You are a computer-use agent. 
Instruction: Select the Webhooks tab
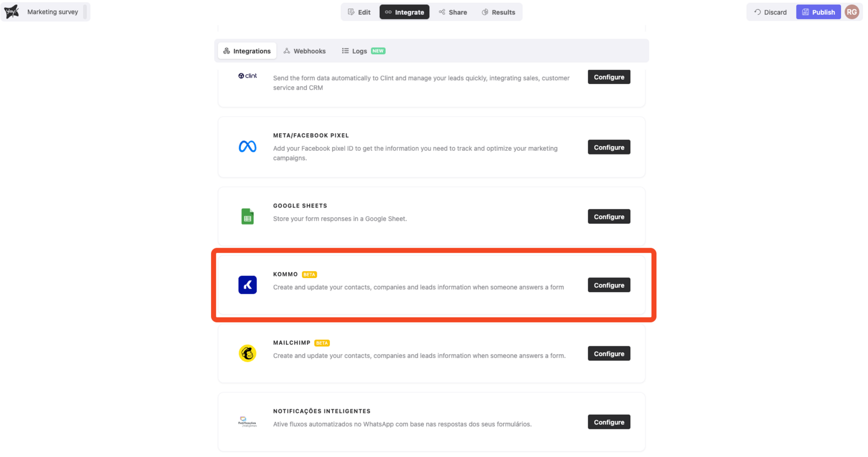coord(304,51)
